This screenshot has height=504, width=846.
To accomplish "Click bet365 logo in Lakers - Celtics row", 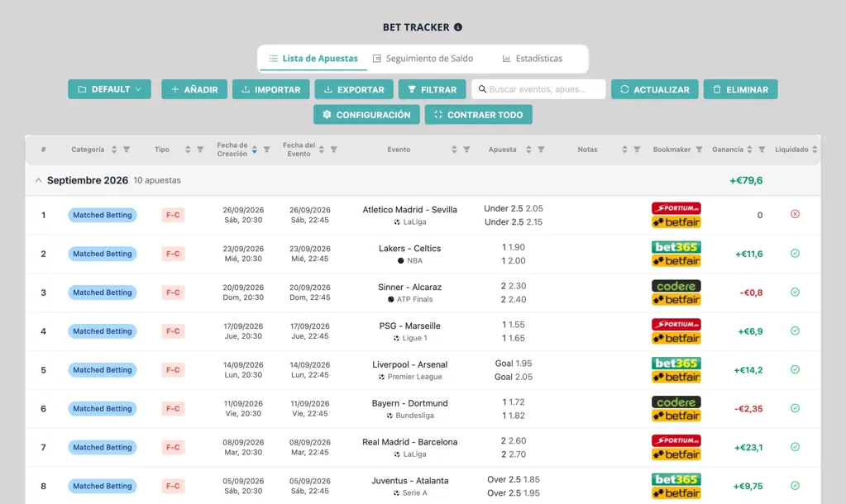I will (x=676, y=247).
